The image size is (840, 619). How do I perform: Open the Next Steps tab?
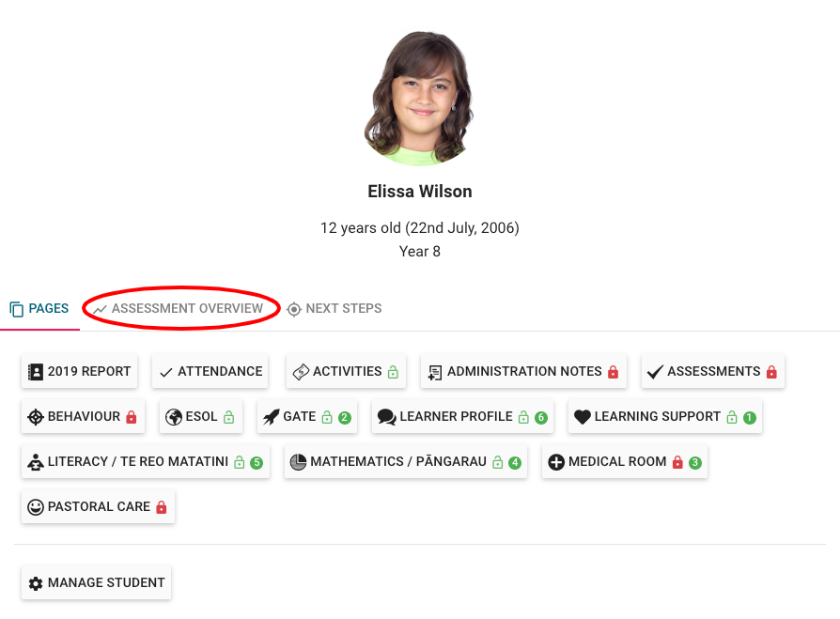(x=334, y=308)
